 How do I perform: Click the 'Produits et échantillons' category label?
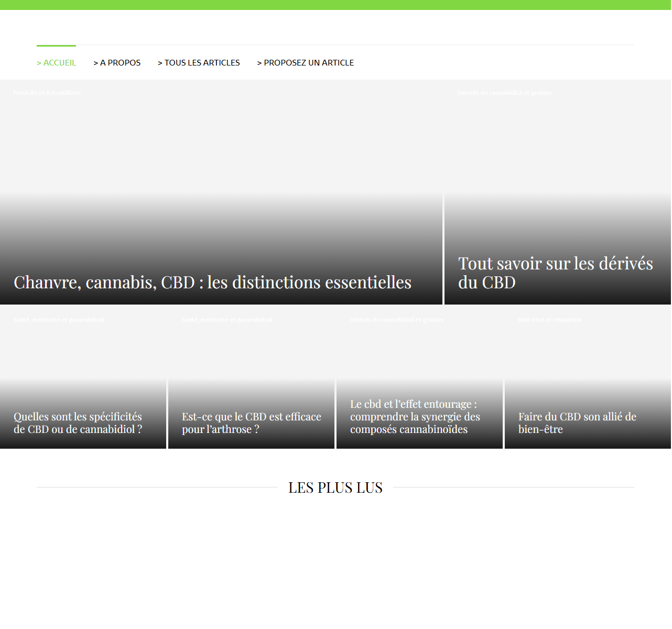pyautogui.click(x=47, y=93)
